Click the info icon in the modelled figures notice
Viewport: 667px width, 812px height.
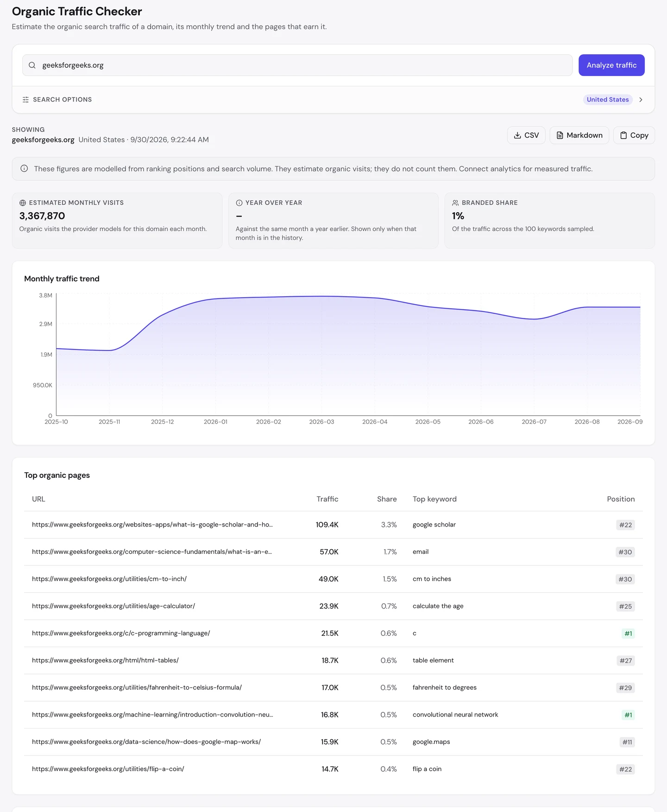24,169
